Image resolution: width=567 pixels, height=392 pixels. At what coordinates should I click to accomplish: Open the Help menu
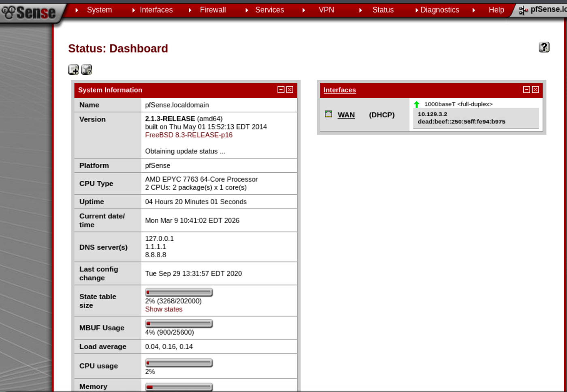coord(497,10)
